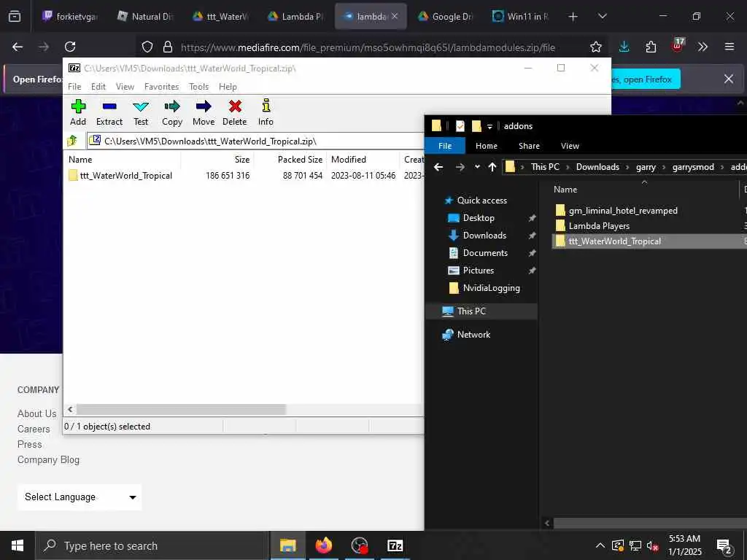Image resolution: width=747 pixels, height=560 pixels.
Task: Go up one folder level in 7-Zip
Action: pyautogui.click(x=72, y=141)
